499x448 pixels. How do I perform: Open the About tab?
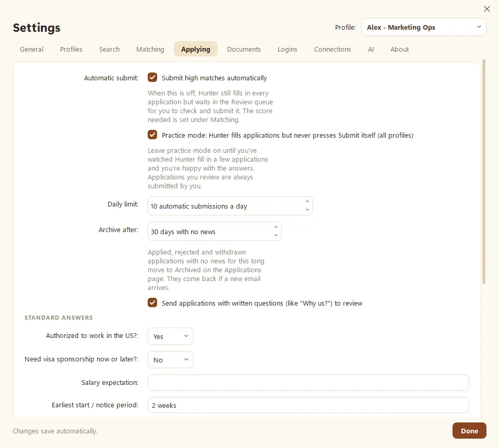pos(399,49)
